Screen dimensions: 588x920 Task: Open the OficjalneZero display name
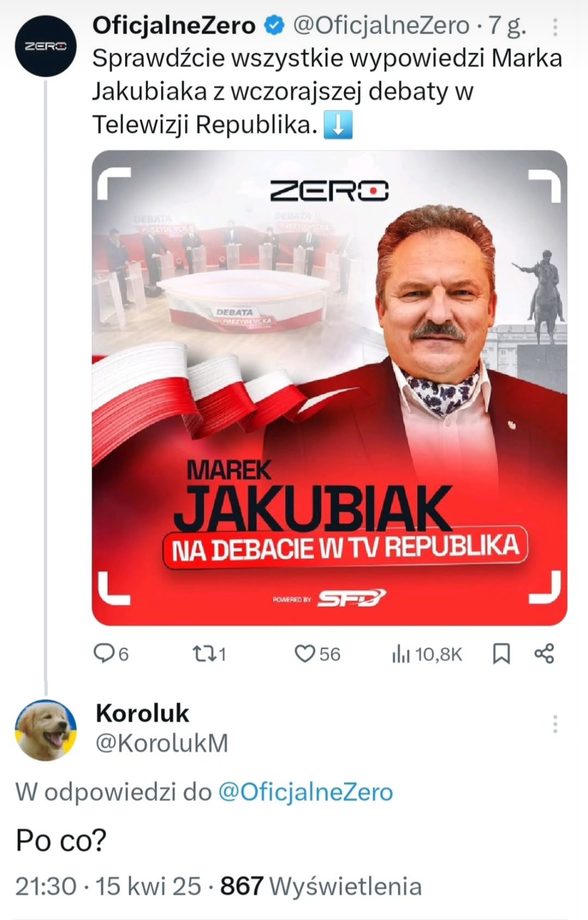click(174, 26)
